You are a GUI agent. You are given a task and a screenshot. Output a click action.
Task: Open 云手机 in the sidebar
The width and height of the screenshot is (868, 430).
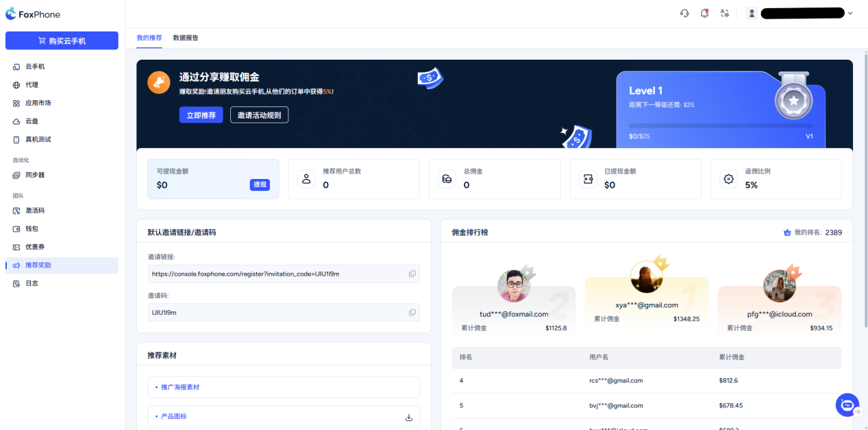pos(35,67)
